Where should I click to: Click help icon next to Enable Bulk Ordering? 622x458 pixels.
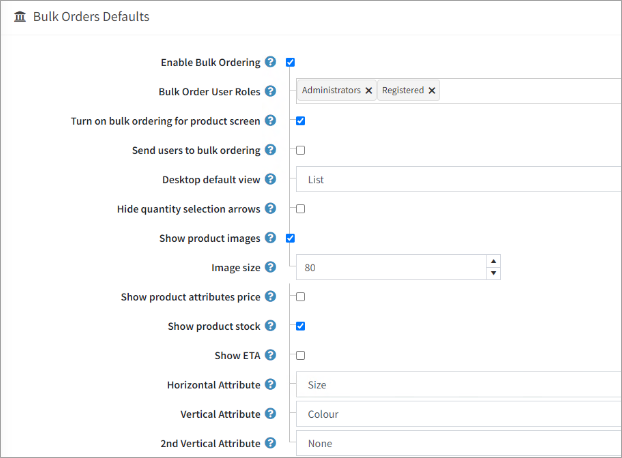coord(271,62)
